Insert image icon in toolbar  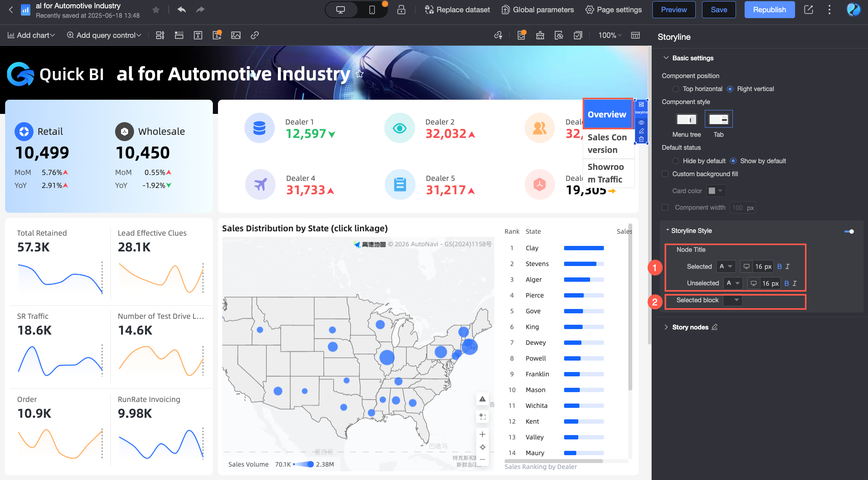tap(236, 35)
